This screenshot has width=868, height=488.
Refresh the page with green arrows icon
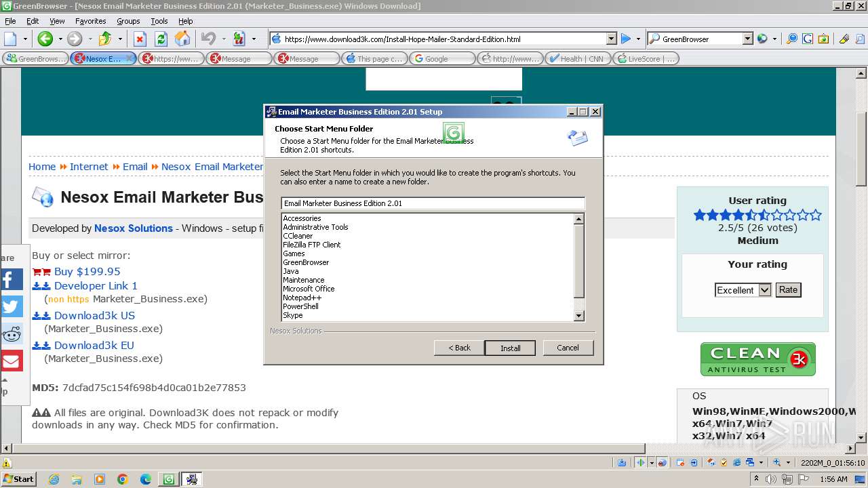(161, 39)
